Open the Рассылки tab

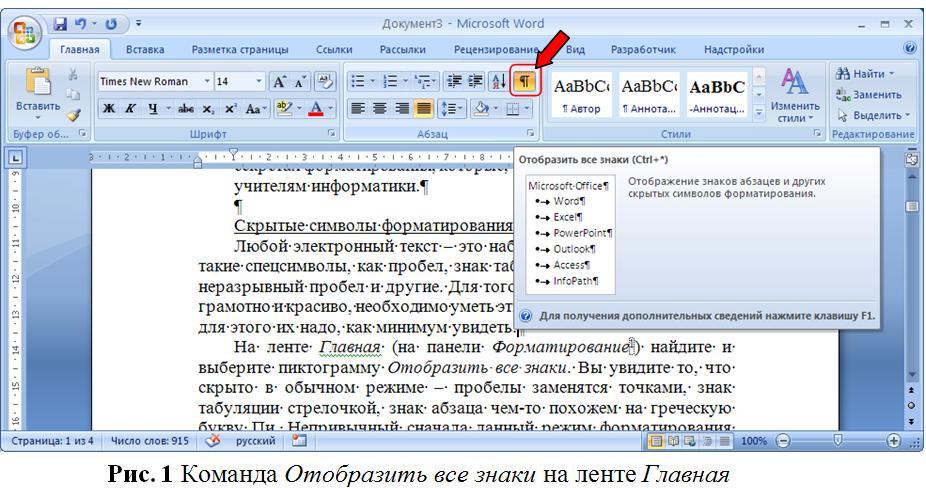click(403, 50)
